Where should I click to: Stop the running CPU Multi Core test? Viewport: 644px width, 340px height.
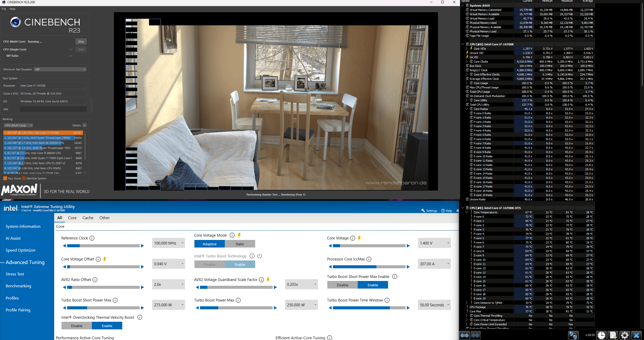[81, 42]
